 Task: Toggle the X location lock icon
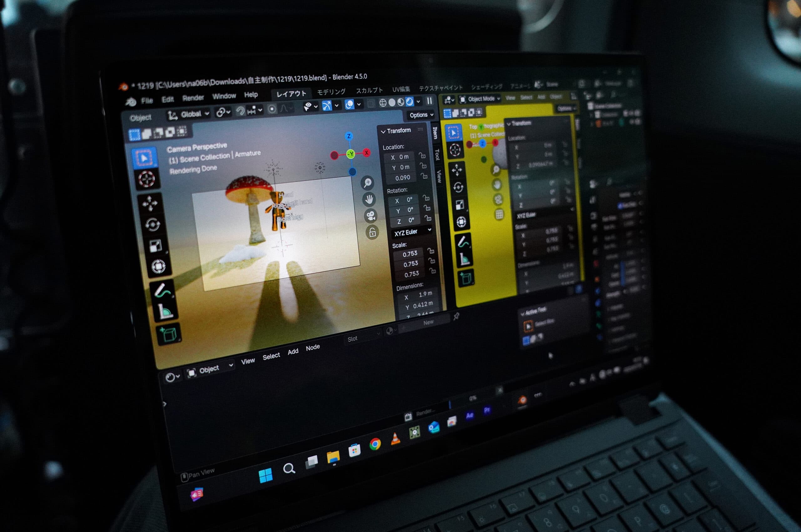422,155
